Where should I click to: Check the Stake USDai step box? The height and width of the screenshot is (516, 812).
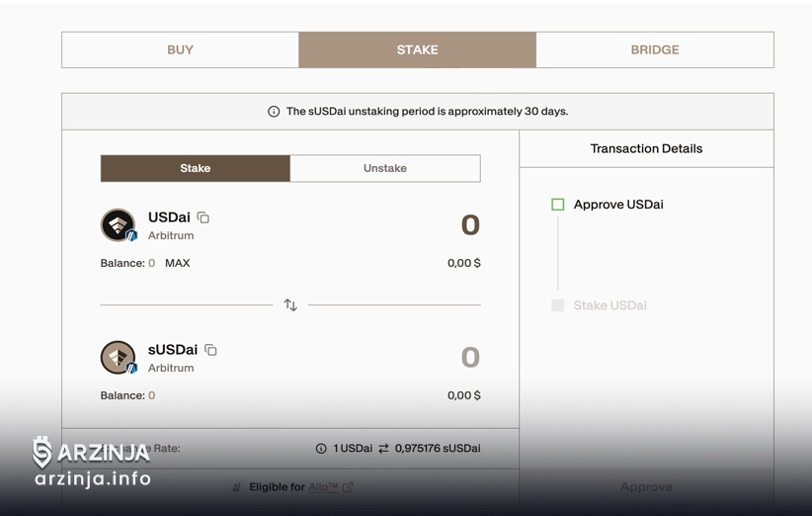pyautogui.click(x=558, y=305)
